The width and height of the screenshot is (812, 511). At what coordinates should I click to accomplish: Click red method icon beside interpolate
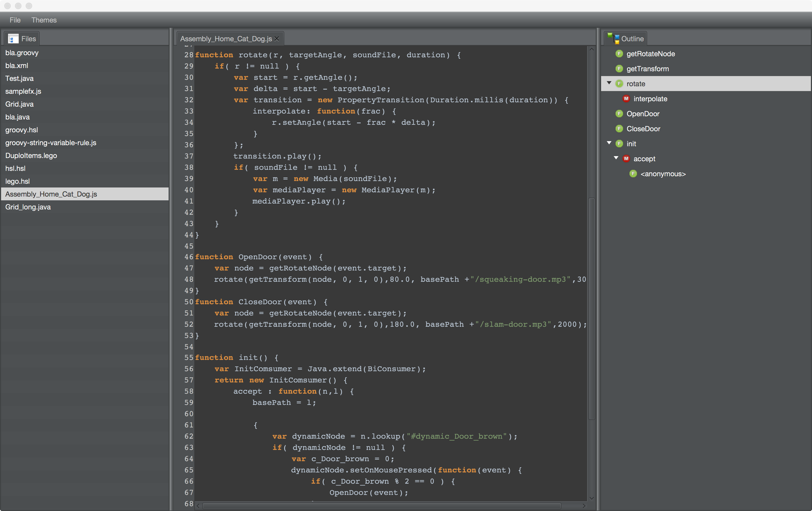(626, 99)
